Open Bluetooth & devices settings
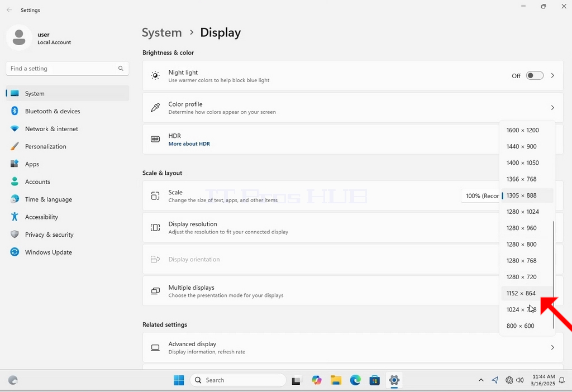The image size is (572, 392). (x=68, y=111)
